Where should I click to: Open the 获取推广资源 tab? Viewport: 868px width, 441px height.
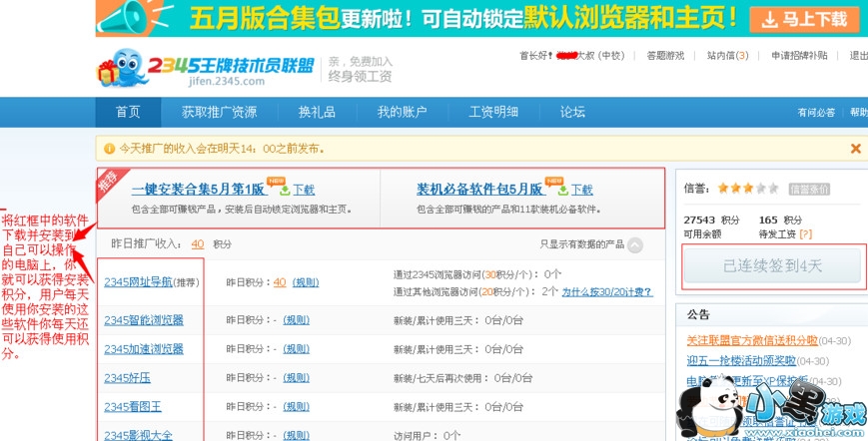click(x=219, y=112)
